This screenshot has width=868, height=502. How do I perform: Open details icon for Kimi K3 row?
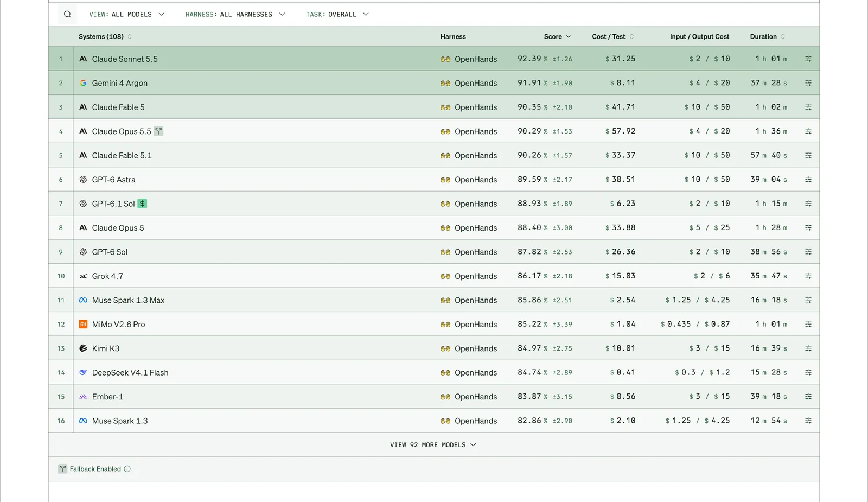tap(808, 348)
